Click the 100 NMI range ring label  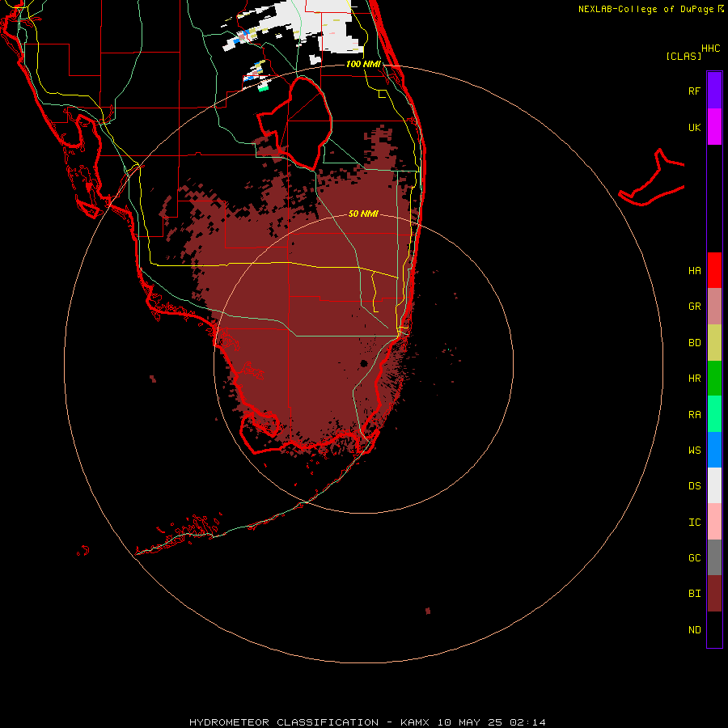pos(363,64)
